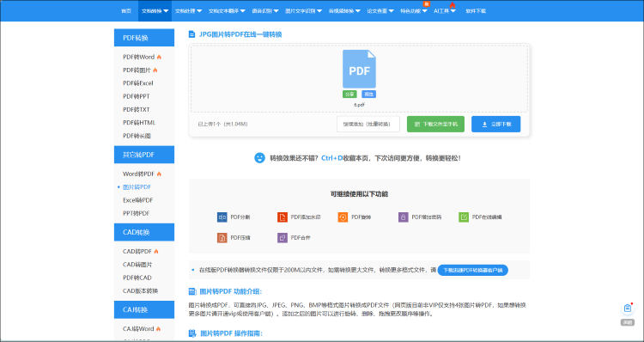Open the 语音识别 dropdown menu
Screen dimensions: 644x342
click(x=265, y=11)
